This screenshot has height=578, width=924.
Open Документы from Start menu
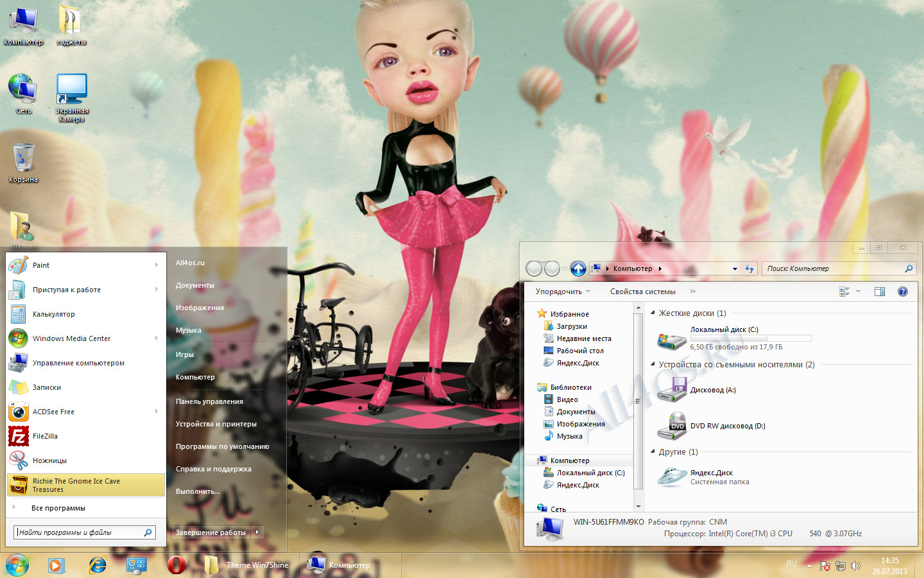click(195, 285)
